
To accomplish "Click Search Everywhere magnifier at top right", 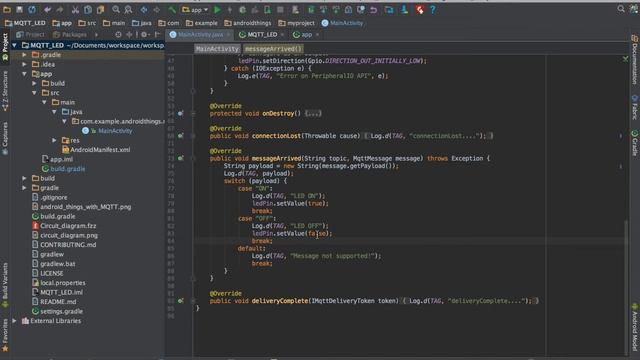I will coord(621,9).
